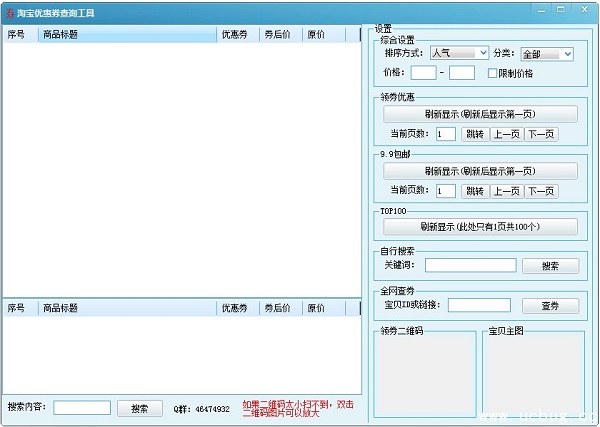The width and height of the screenshot is (600, 427).
Task: Close the 淘宝优惠券查询工具 window
Action: pyautogui.click(x=586, y=9)
